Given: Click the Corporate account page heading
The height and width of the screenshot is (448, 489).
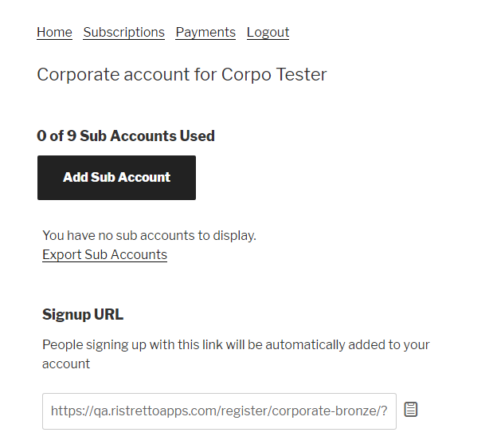Looking at the screenshot, I should click(182, 75).
